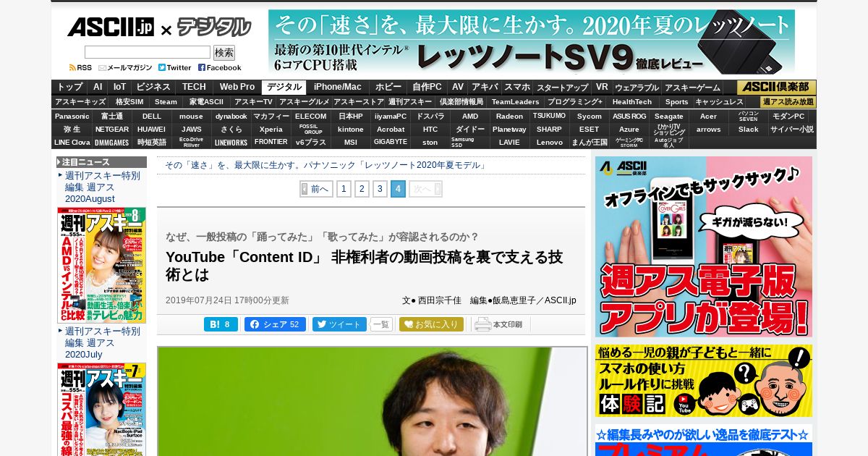Go to article page 2
868x456 pixels.
click(x=362, y=189)
